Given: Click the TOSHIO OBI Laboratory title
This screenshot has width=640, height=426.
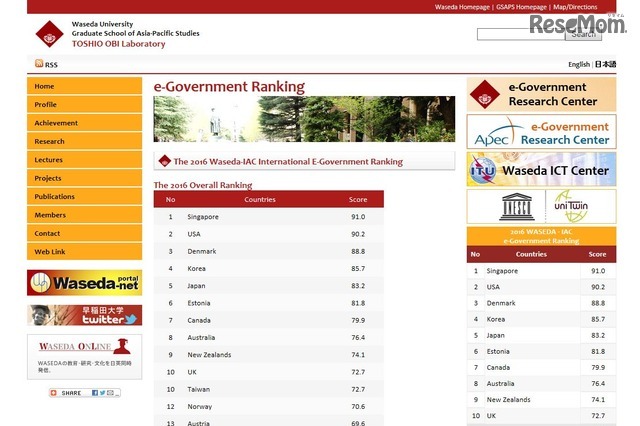Looking at the screenshot, I should pos(118,44).
